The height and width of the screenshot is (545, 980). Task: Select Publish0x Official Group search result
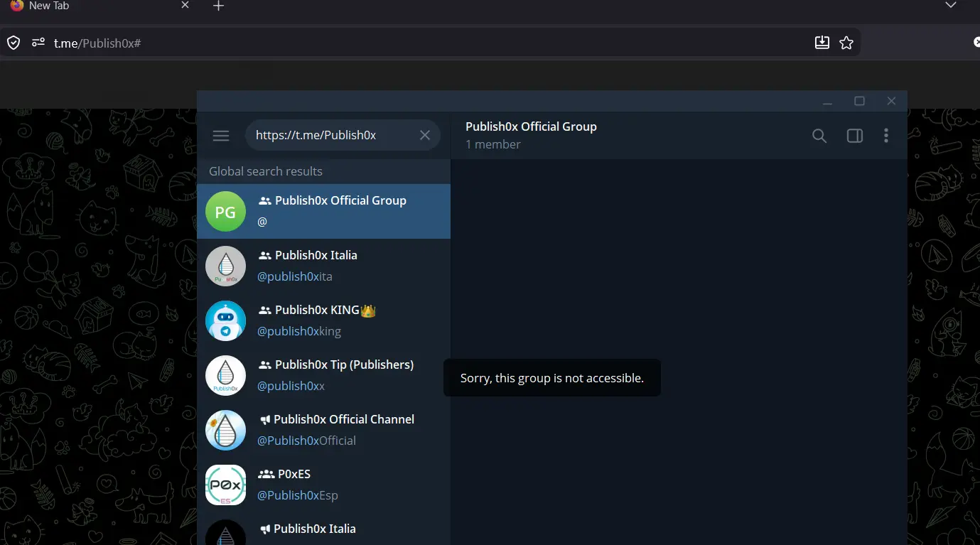click(323, 211)
